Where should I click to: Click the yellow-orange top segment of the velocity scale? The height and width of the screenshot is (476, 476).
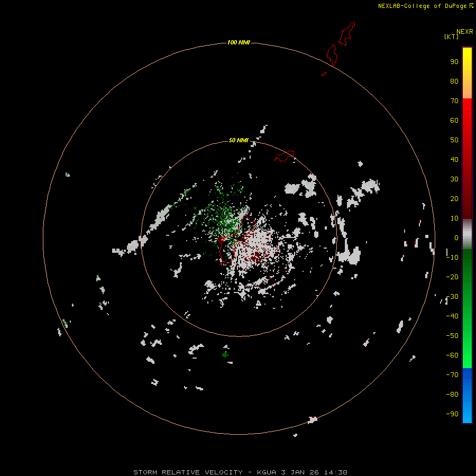click(x=467, y=73)
